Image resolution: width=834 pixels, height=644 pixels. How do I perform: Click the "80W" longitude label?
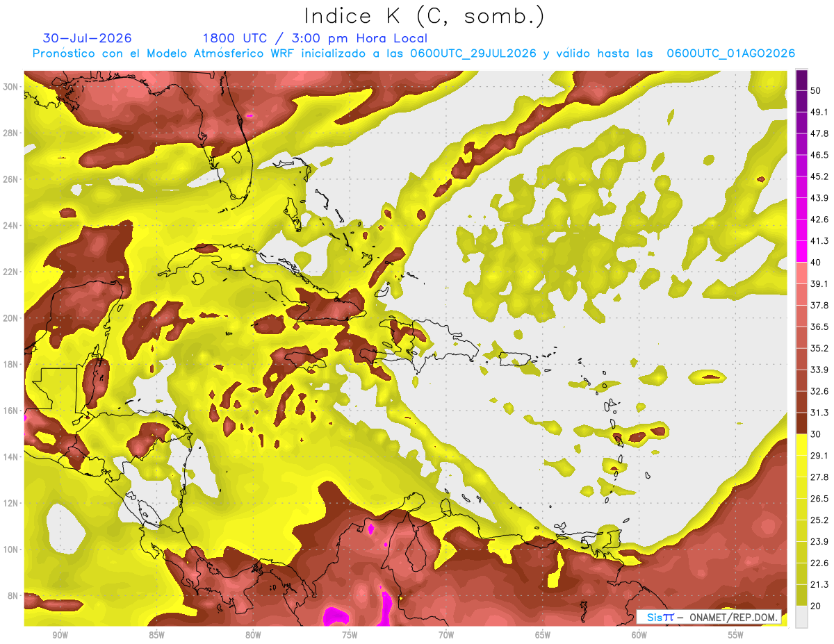pyautogui.click(x=253, y=635)
